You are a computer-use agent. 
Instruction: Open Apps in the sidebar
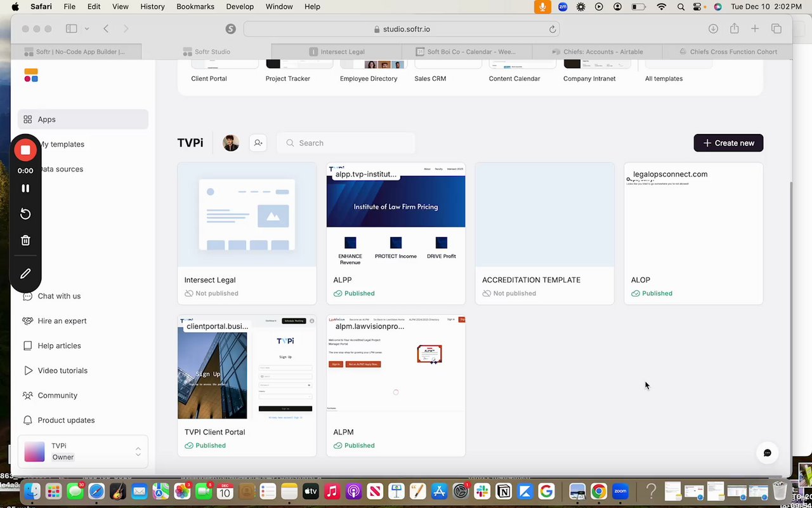coord(83,119)
